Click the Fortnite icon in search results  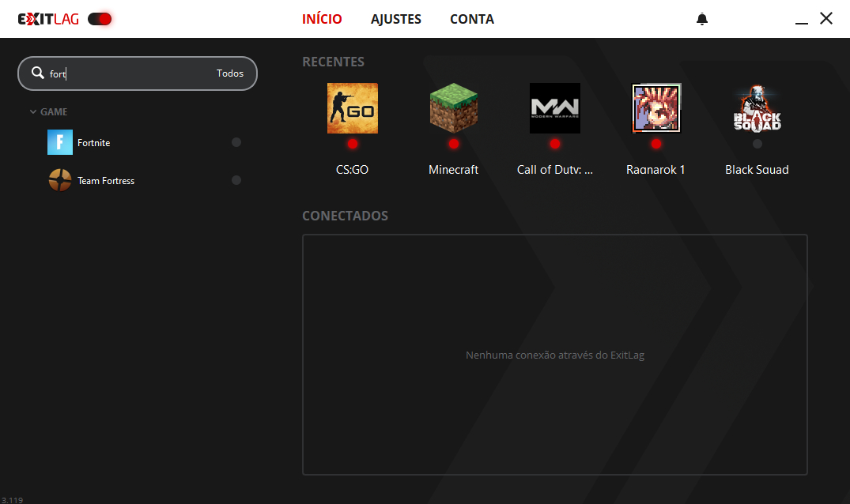60,142
